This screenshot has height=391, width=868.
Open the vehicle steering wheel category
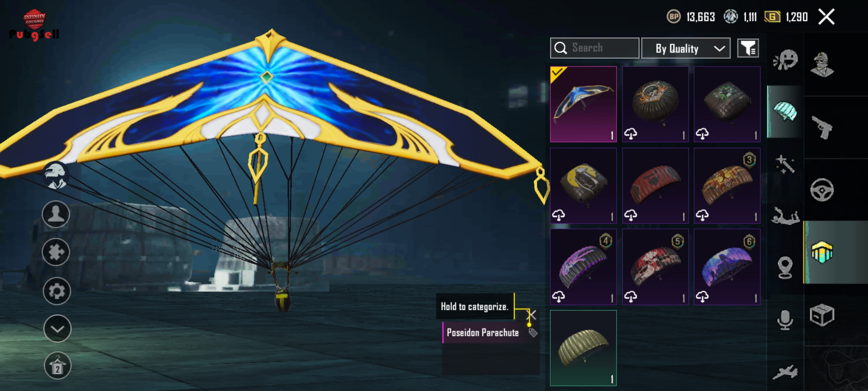[x=822, y=190]
